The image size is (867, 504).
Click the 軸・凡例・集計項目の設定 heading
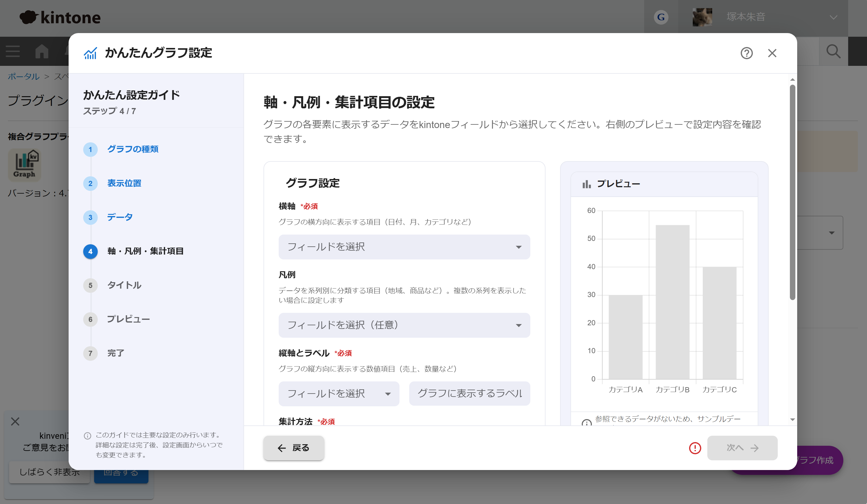[x=349, y=103]
